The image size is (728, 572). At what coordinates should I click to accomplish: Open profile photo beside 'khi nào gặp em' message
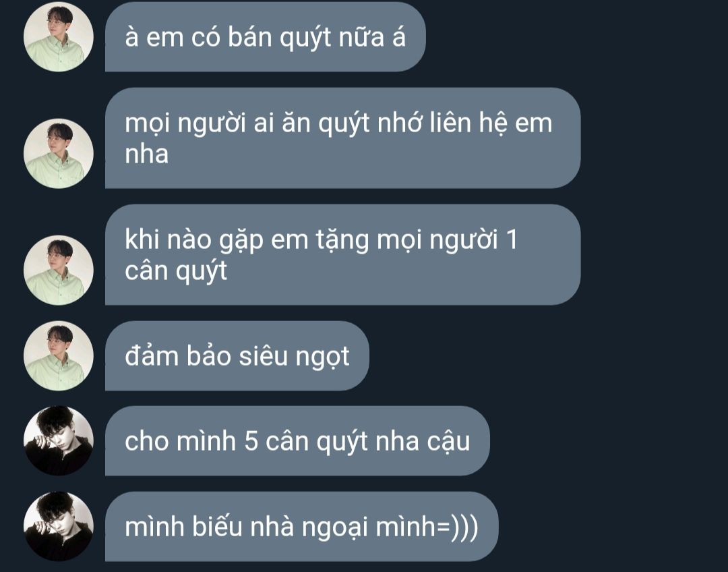[x=59, y=270]
